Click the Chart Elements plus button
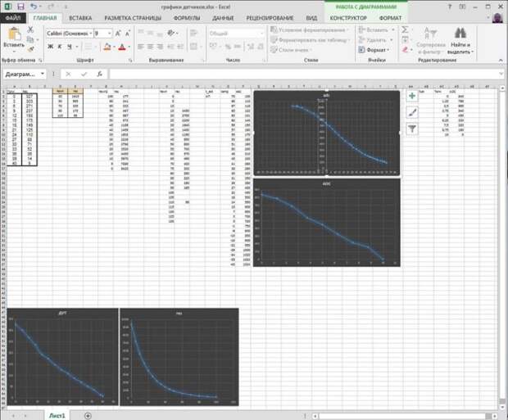508x420 pixels. (x=412, y=96)
